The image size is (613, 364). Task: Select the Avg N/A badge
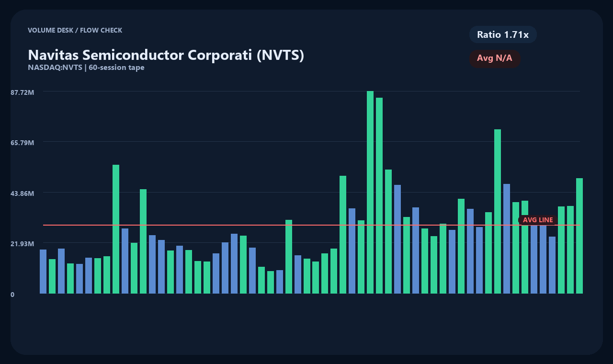[495, 58]
